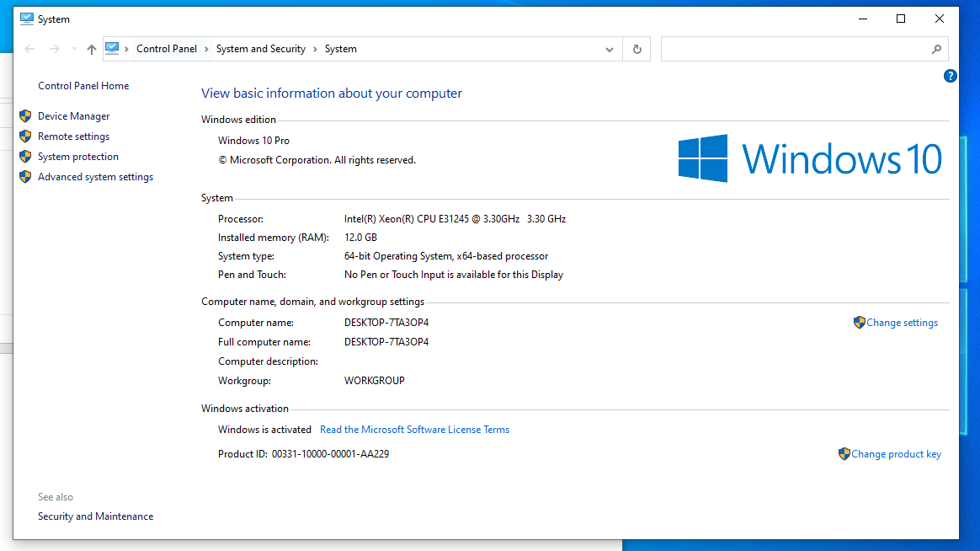Open Security and Maintenance link
This screenshot has width=980, height=551.
pyautogui.click(x=96, y=516)
